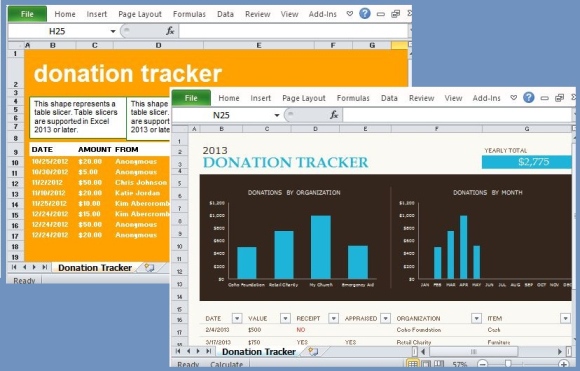Open the Formulas tab in front window
The image size is (580, 371).
coord(353,98)
